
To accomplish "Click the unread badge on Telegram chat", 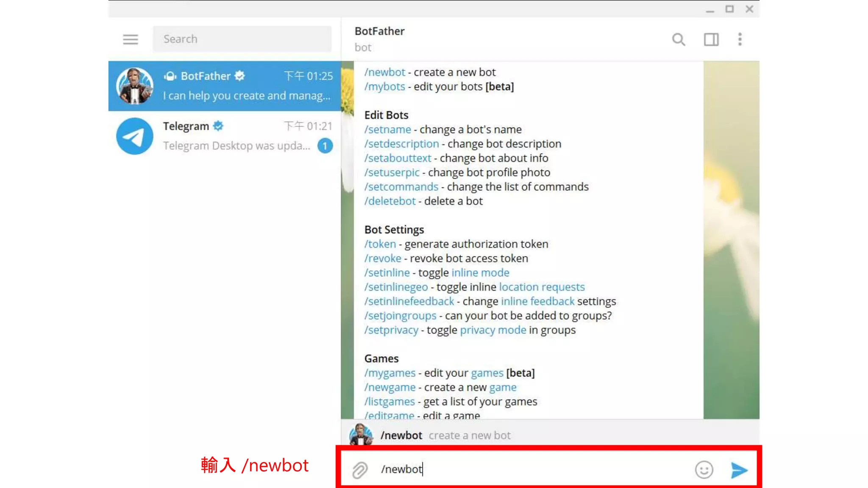I will [x=325, y=146].
